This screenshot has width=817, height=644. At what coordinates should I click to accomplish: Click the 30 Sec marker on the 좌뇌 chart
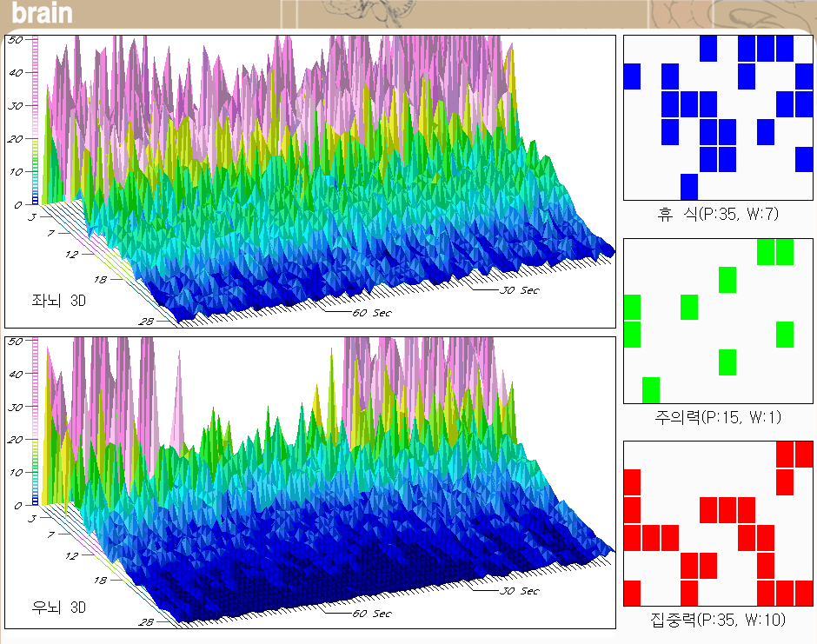[x=519, y=290]
